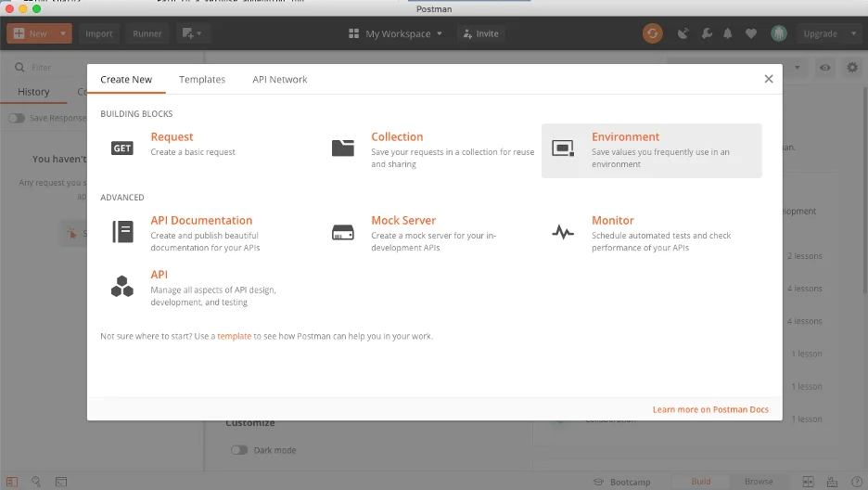This screenshot has width=868, height=490.
Task: Open keyboard shortcuts icon in status bar
Action: tap(832, 482)
